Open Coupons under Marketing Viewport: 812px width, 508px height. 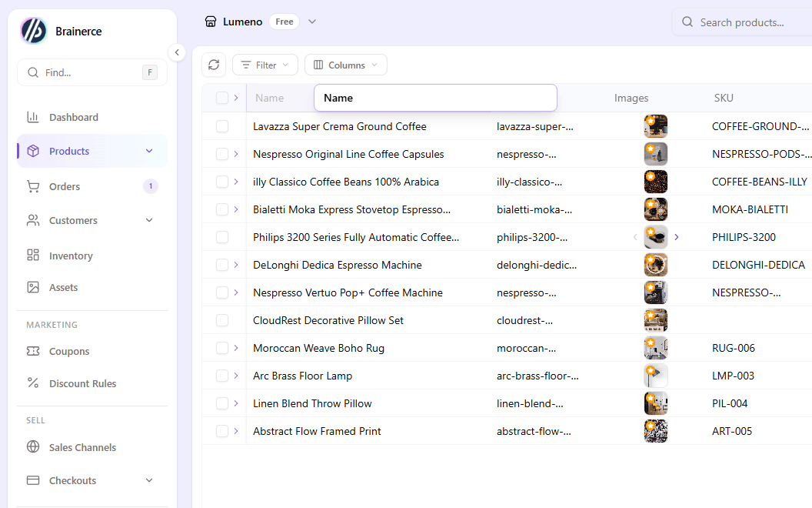tap(92, 351)
